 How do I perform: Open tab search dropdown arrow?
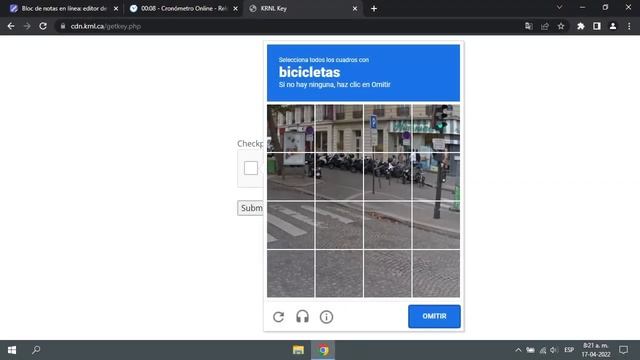tap(560, 7)
